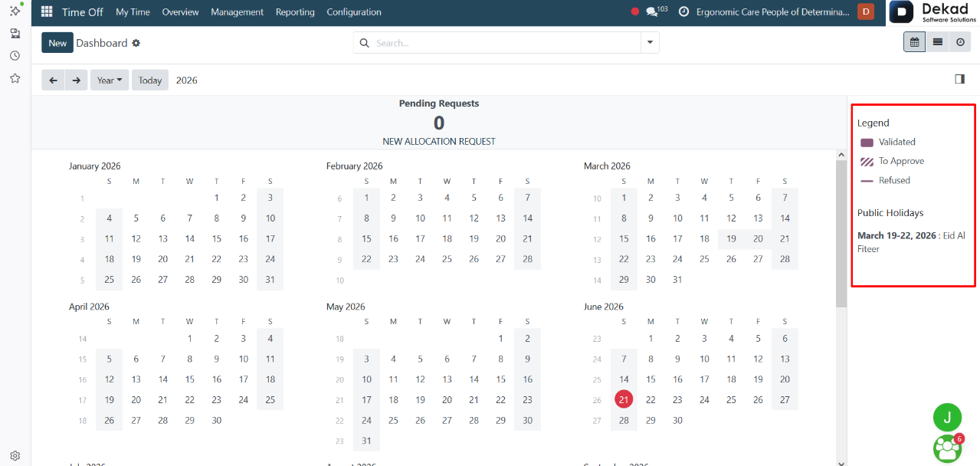This screenshot has height=466, width=980.
Task: Click the Refused legend line swatch
Action: 867,181
